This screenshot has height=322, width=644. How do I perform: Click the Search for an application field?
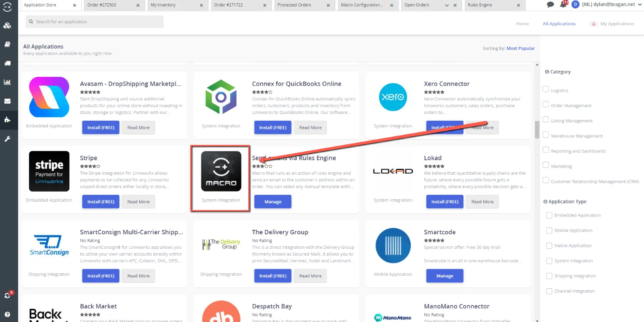[x=95, y=22]
